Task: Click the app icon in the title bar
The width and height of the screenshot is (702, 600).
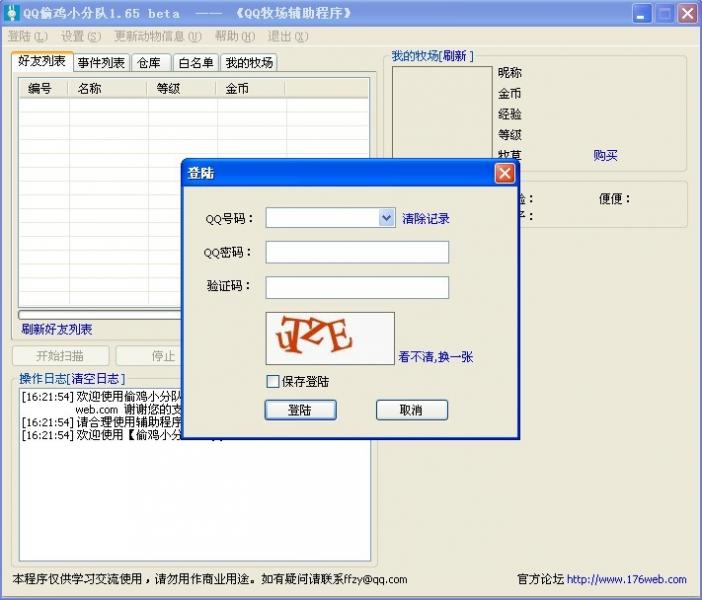Action: click(x=11, y=13)
